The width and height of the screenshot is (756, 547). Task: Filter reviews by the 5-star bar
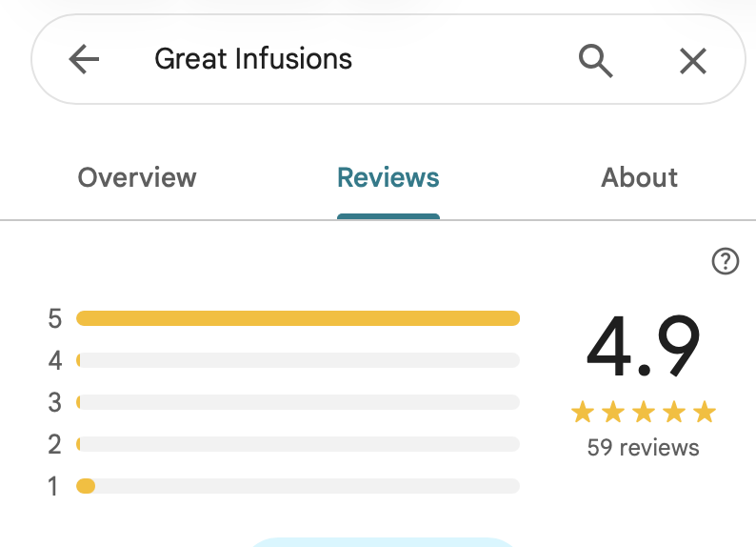[x=298, y=318]
